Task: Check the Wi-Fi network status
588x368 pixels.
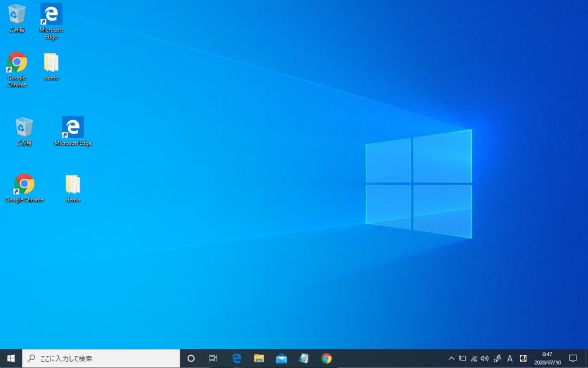Action: coord(475,358)
